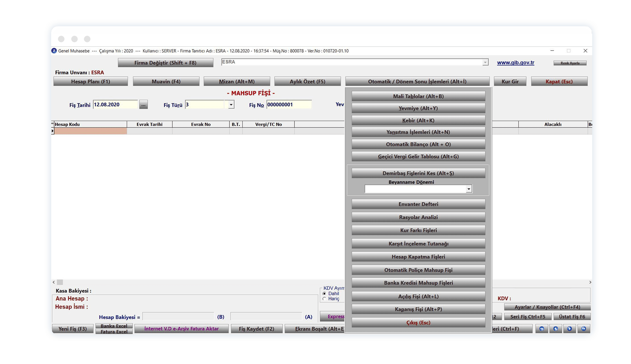
Task: Click İnternet V.D e-Arşiv Fatura Aktar
Action: [x=181, y=329]
